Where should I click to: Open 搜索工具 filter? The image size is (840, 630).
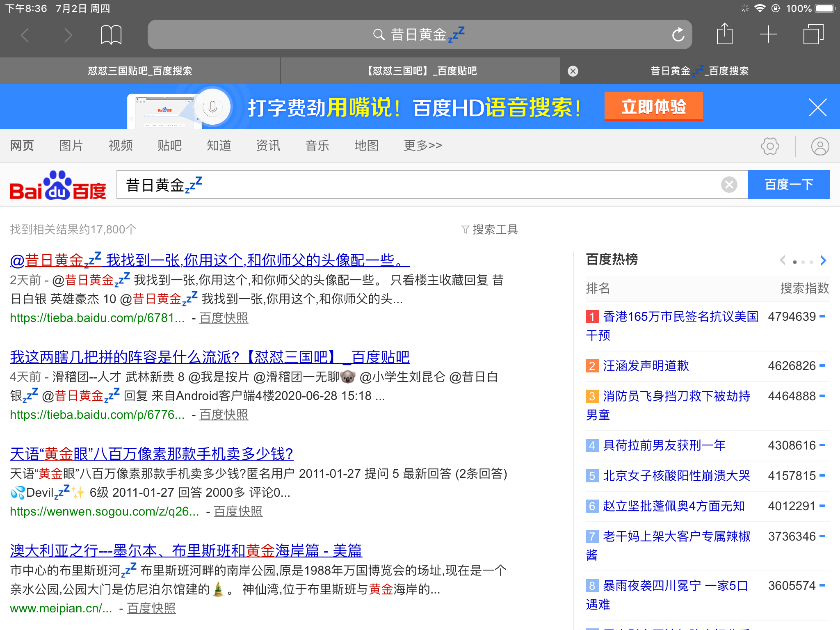tap(490, 229)
